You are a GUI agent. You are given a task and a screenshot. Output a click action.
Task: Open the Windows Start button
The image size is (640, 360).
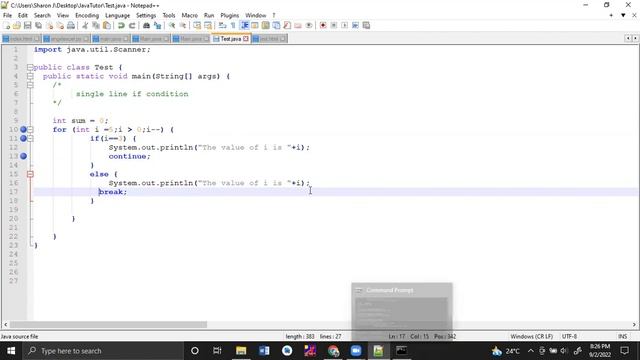(11, 351)
